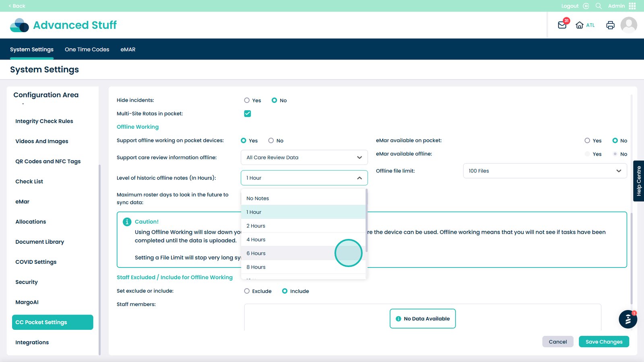Switch to the One Time Codes tab
The image size is (644, 362).
[87, 49]
